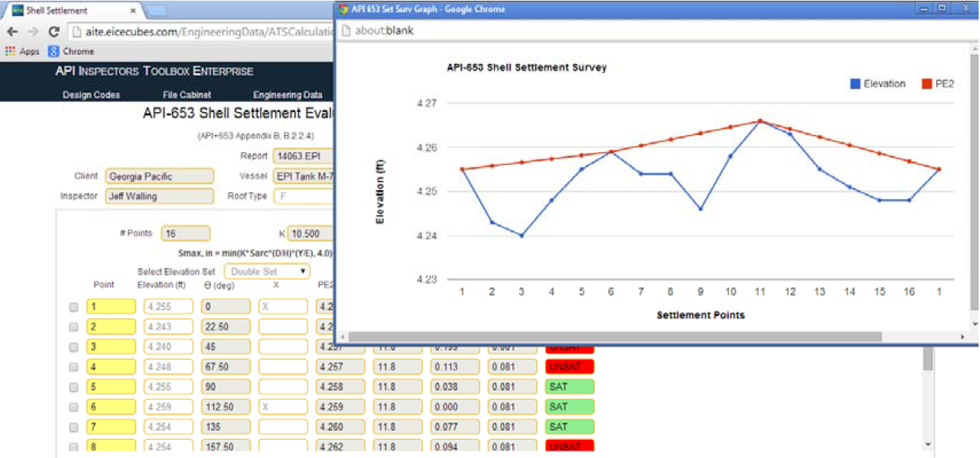Reload the page with refresh icon
The width and height of the screenshot is (980, 458).
click(x=54, y=32)
